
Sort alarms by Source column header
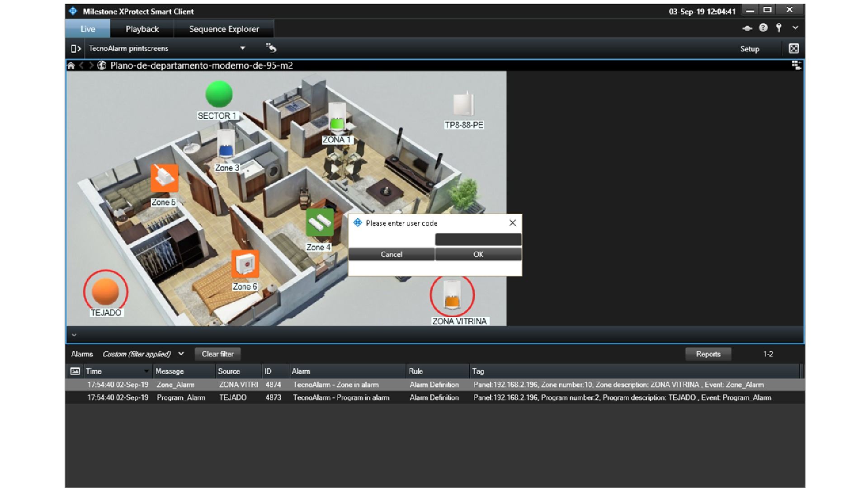click(239, 371)
